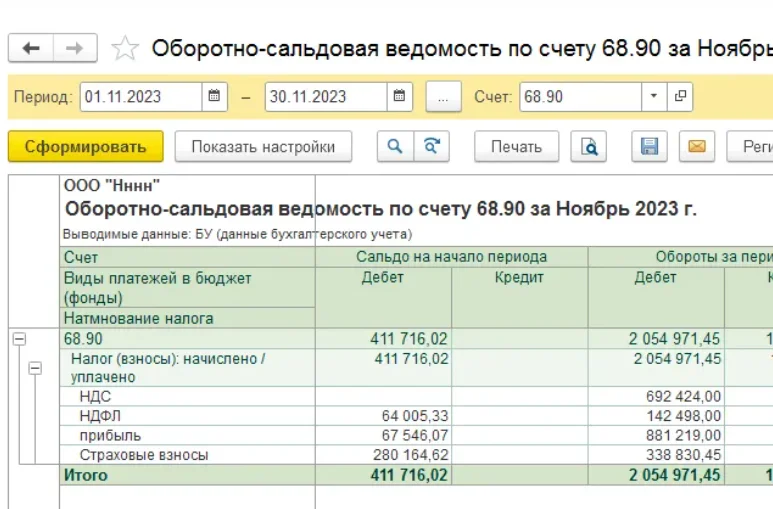Collapse the Налог (взносы) subgroup
Image resolution: width=773 pixels, height=509 pixels.
click(x=35, y=368)
